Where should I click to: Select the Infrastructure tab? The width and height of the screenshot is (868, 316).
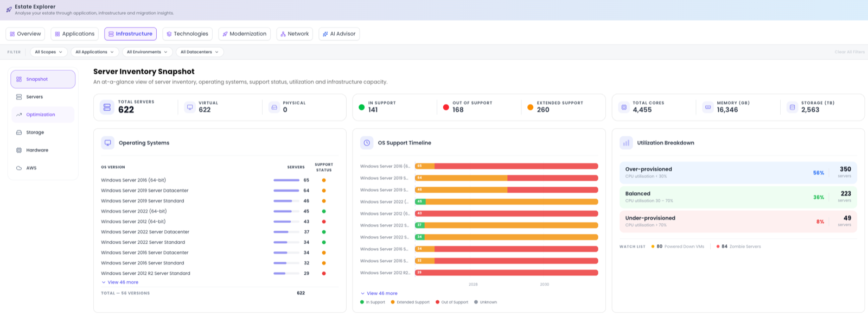pyautogui.click(x=130, y=34)
